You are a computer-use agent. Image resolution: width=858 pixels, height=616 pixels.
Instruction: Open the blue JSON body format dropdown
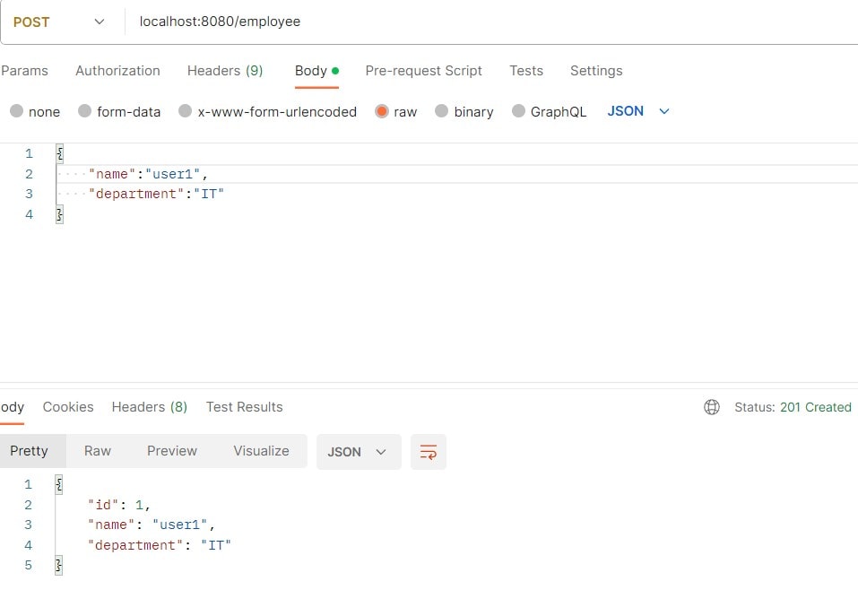[x=638, y=111]
